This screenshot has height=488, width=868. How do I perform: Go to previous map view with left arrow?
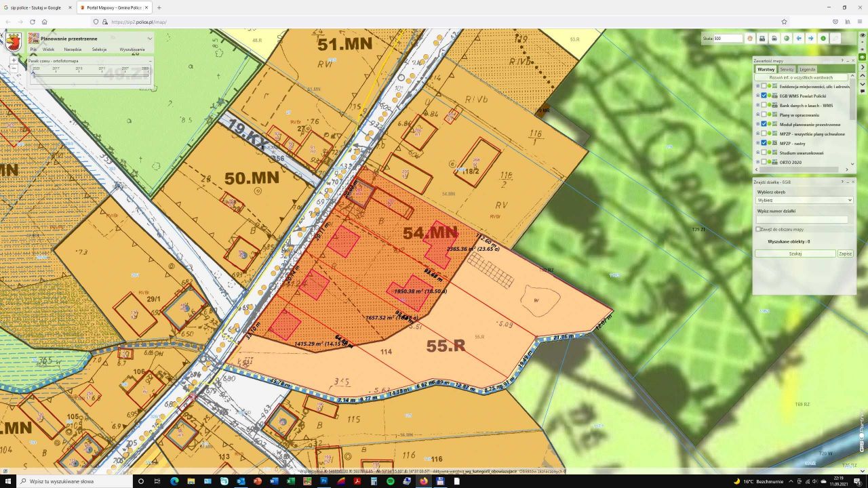(799, 39)
